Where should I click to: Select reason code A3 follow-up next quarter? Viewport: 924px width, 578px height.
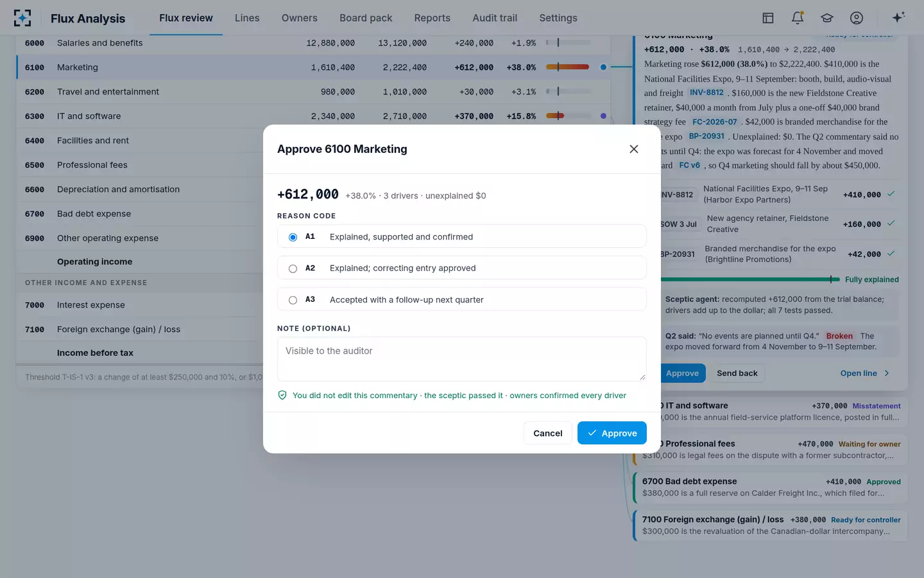pyautogui.click(x=462, y=299)
